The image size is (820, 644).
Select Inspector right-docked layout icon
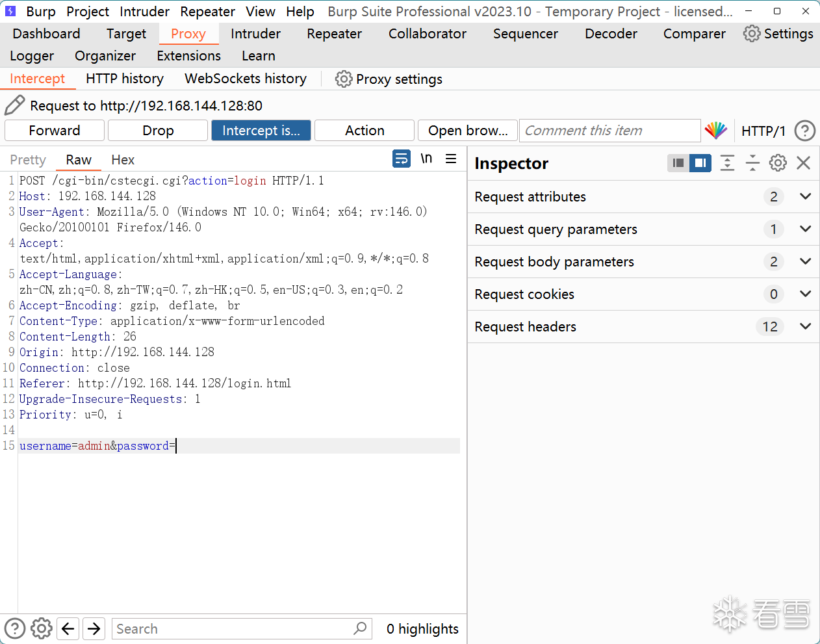[700, 163]
